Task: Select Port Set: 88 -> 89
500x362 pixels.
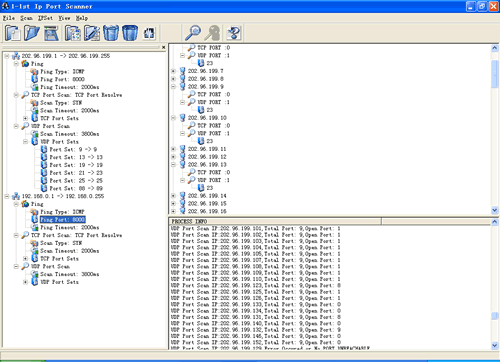Action: (x=76, y=188)
